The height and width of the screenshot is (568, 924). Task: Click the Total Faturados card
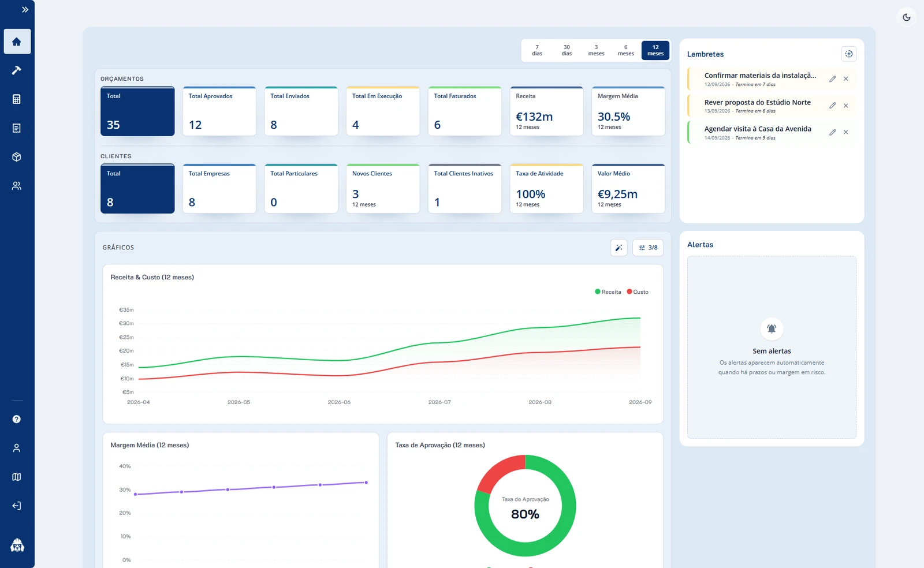pos(465,111)
